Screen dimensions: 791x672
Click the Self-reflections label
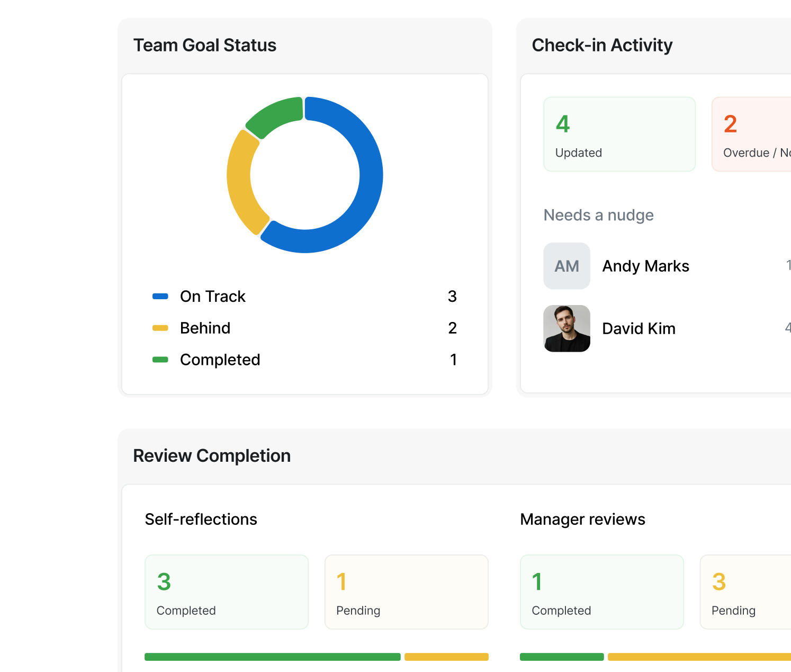(201, 519)
